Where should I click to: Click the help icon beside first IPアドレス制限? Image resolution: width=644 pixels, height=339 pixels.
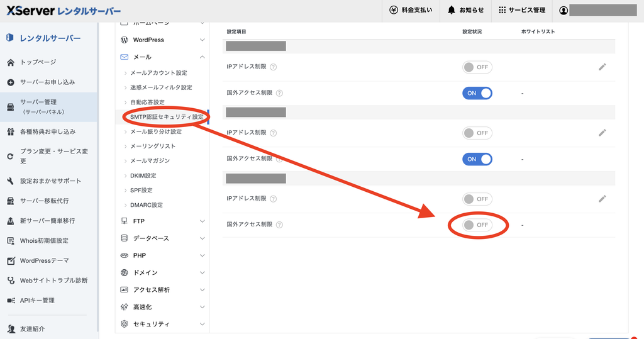pos(273,67)
